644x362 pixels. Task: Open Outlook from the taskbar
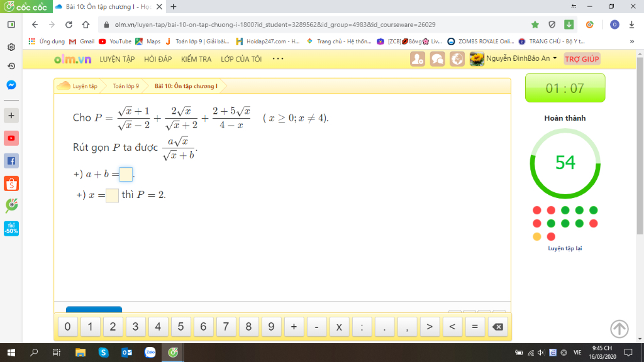click(x=126, y=352)
